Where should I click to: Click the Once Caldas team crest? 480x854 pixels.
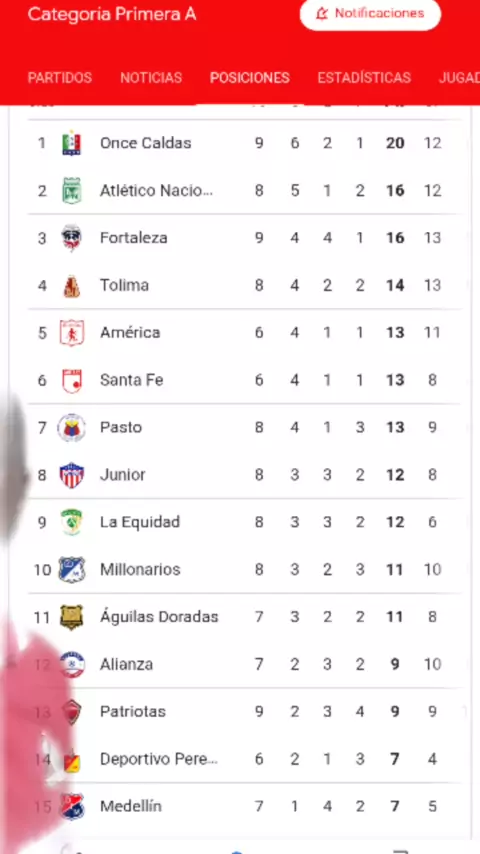[71, 144]
